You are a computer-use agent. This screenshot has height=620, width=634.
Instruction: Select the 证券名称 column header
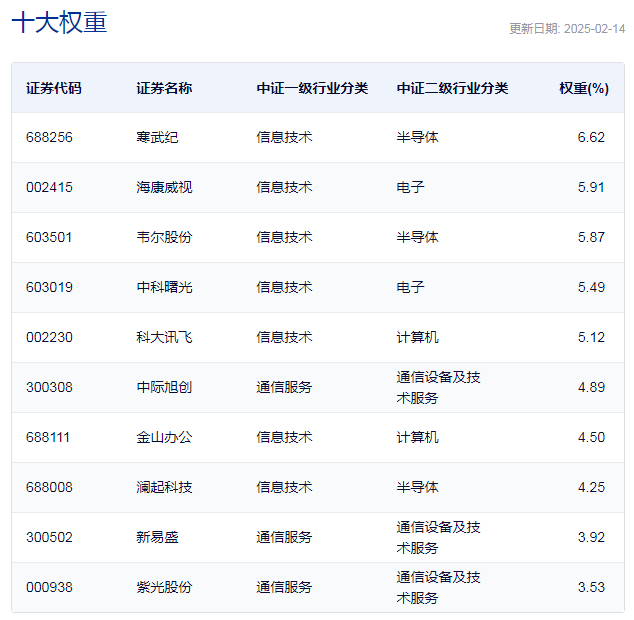(x=164, y=88)
